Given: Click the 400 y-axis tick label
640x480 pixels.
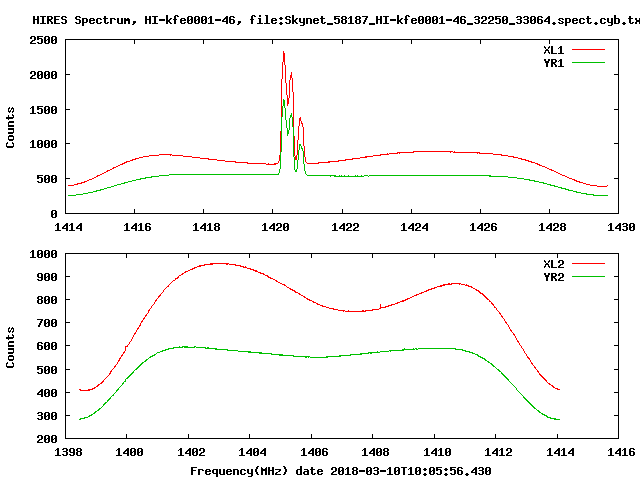Looking at the screenshot, I should (47, 393).
